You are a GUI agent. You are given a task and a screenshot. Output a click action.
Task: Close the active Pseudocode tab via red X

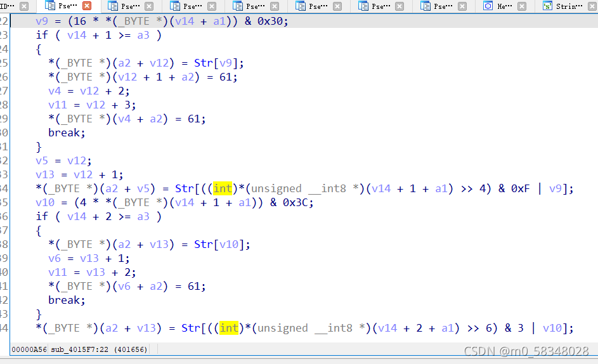(x=87, y=6)
